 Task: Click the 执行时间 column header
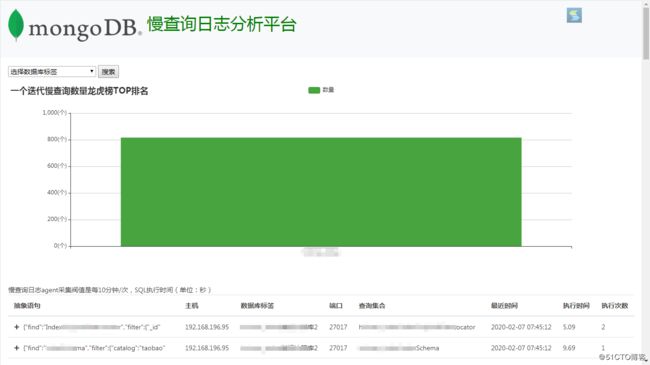(576, 306)
